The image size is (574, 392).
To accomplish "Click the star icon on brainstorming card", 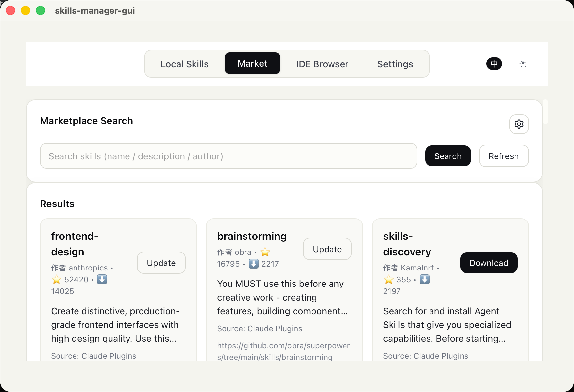I will pyautogui.click(x=265, y=252).
